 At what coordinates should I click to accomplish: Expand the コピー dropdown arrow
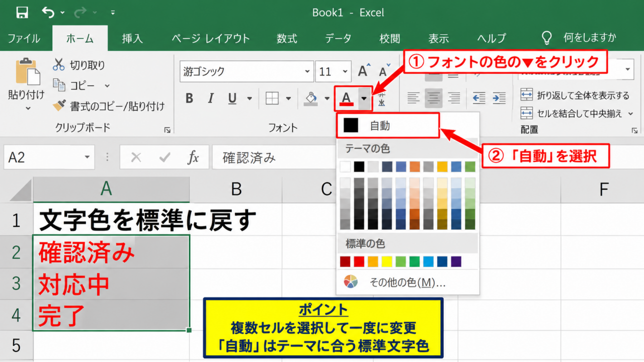[x=107, y=86]
